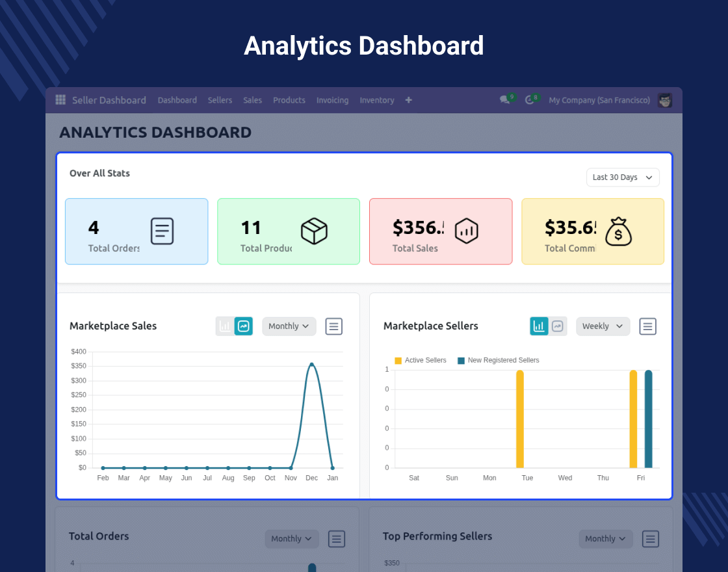Click the 'Feb' month axis label
Image resolution: width=728 pixels, height=572 pixels.
tap(103, 478)
